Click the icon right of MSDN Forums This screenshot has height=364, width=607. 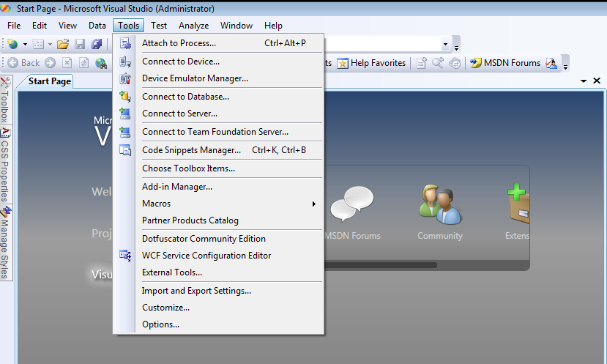[551, 63]
